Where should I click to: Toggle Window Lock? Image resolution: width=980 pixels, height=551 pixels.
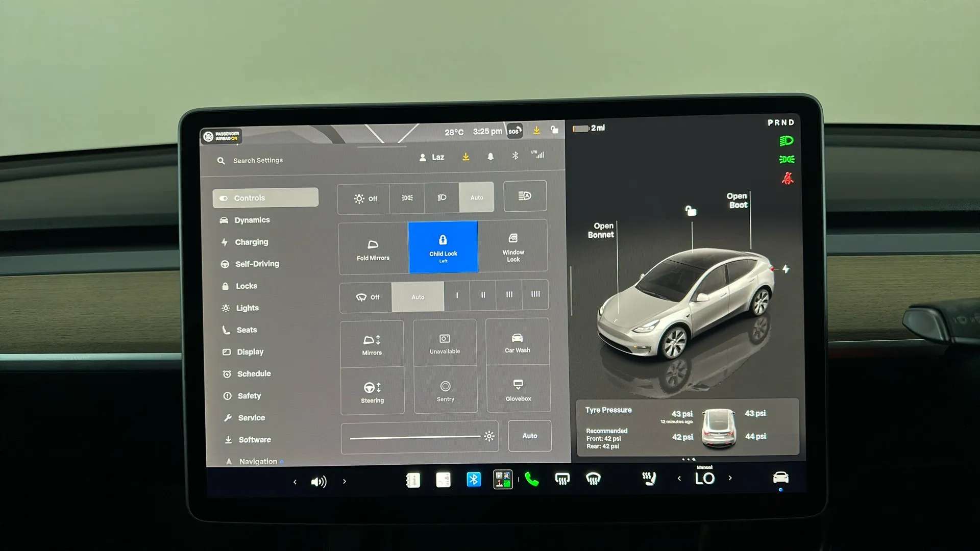point(513,245)
